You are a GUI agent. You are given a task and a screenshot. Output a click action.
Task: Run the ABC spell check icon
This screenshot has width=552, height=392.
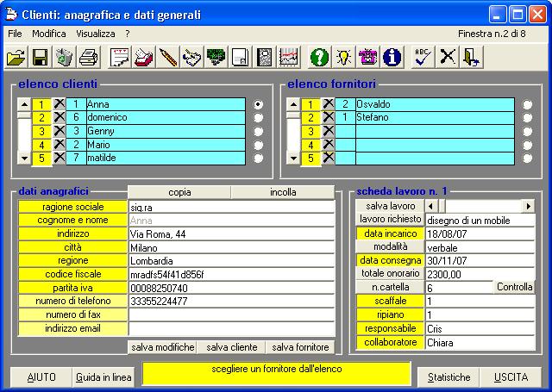[x=423, y=58]
